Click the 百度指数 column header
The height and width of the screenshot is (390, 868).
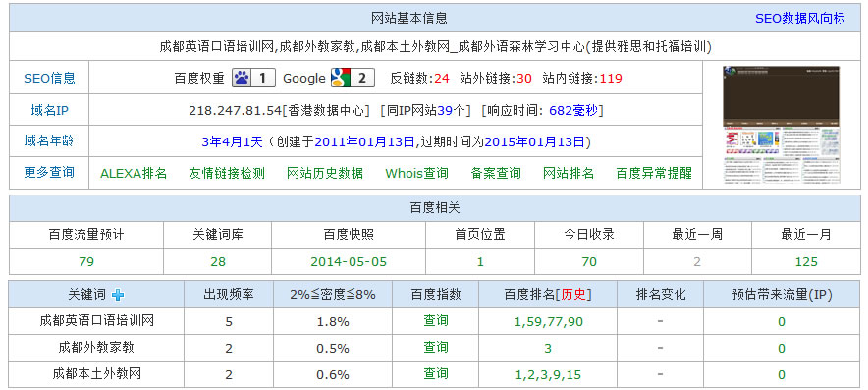pos(436,295)
